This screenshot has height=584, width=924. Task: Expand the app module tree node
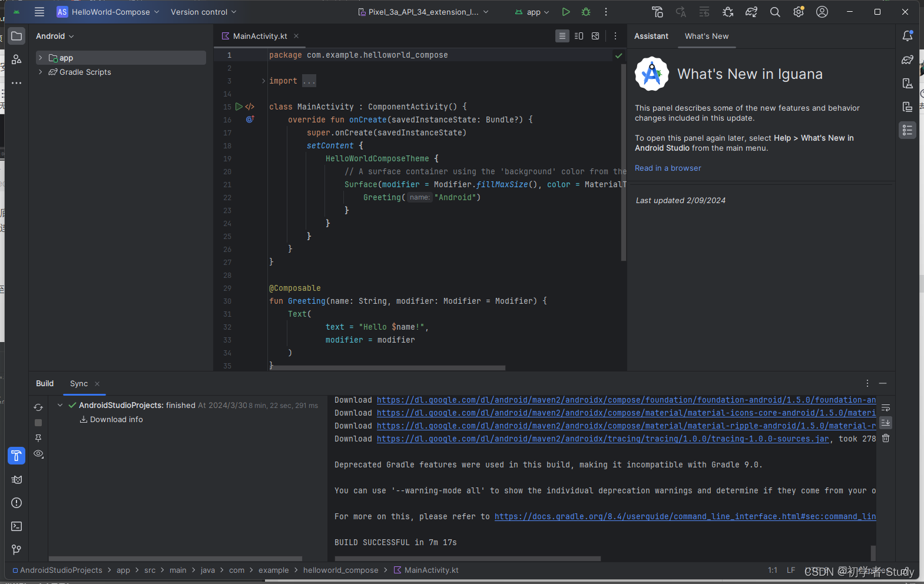40,58
